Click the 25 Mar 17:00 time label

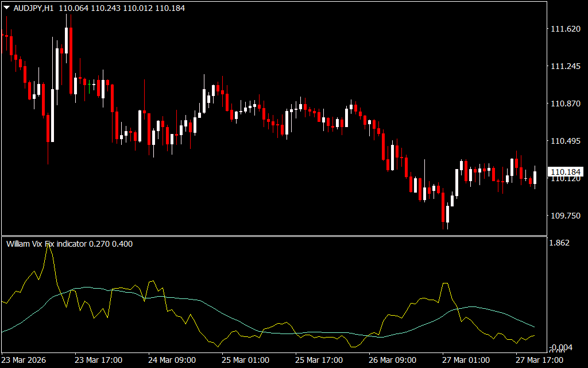319,360
